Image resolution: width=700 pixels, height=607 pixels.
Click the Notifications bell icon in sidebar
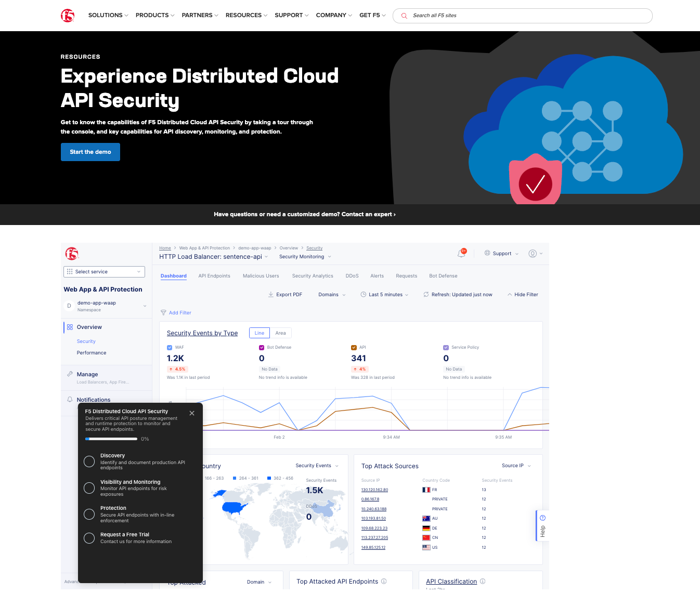point(70,400)
